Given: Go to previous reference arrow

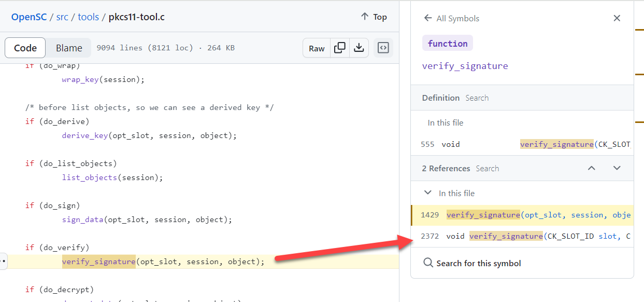Looking at the screenshot, I should click(592, 168).
